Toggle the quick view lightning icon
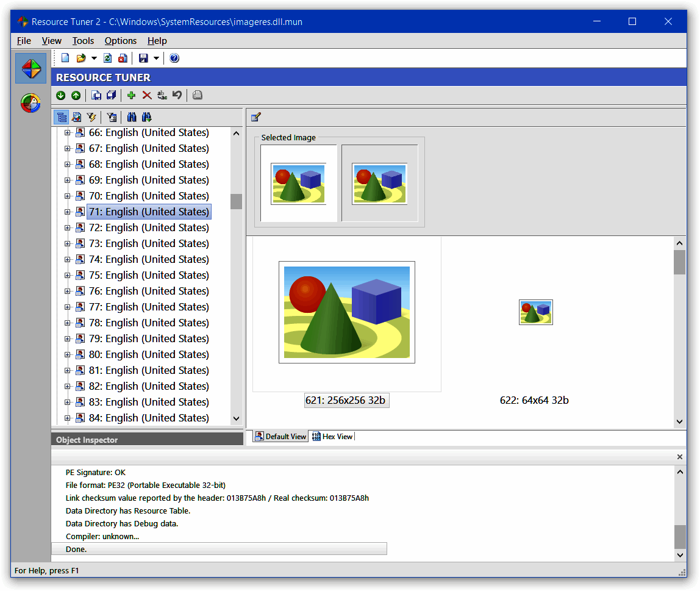Image resolution: width=700 pixels, height=591 pixels. (x=91, y=116)
